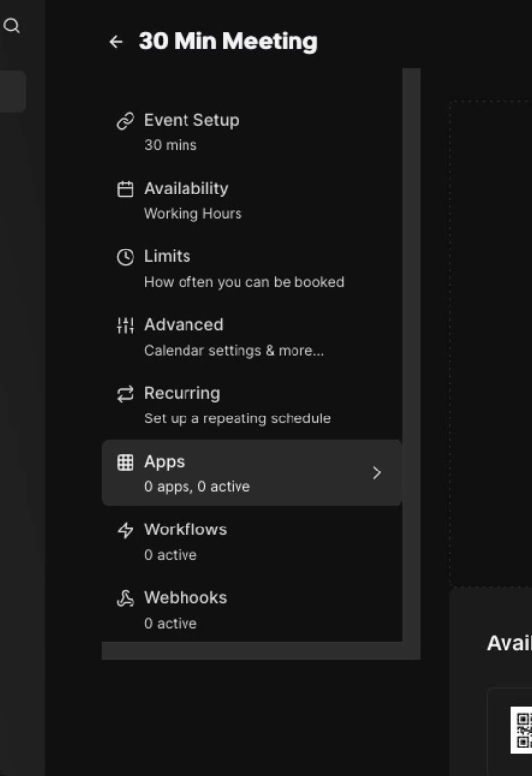Click the '30 mins' subtitle text
The height and width of the screenshot is (776, 532).
coord(171,145)
